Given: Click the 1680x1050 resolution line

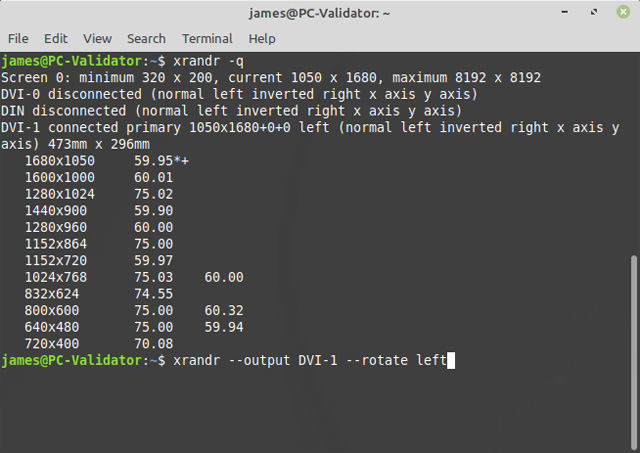Looking at the screenshot, I should click(107, 161).
